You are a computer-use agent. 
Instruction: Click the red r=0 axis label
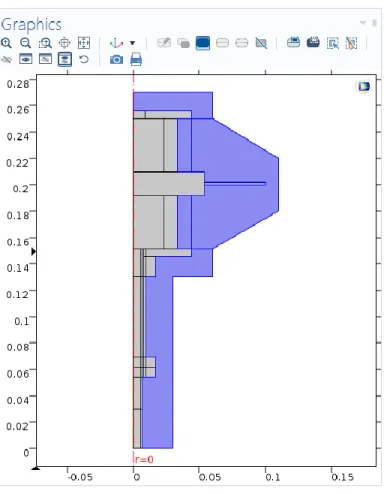tap(144, 460)
